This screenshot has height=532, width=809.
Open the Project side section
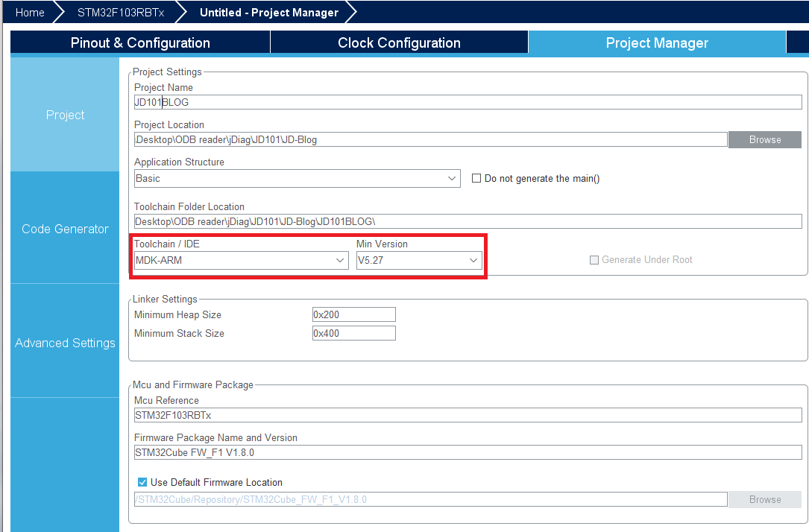click(x=65, y=115)
